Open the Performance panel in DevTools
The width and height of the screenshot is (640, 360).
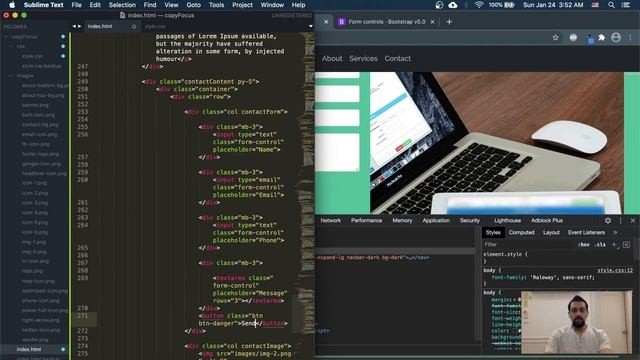pyautogui.click(x=366, y=220)
